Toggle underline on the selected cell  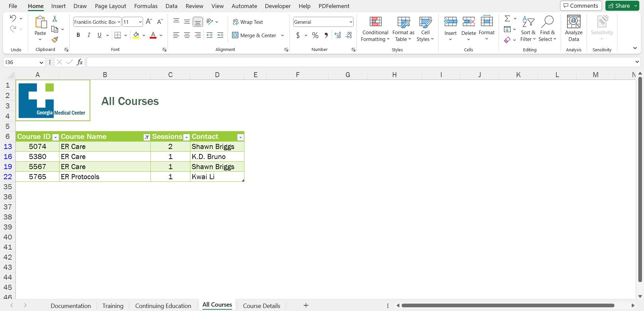click(x=99, y=35)
